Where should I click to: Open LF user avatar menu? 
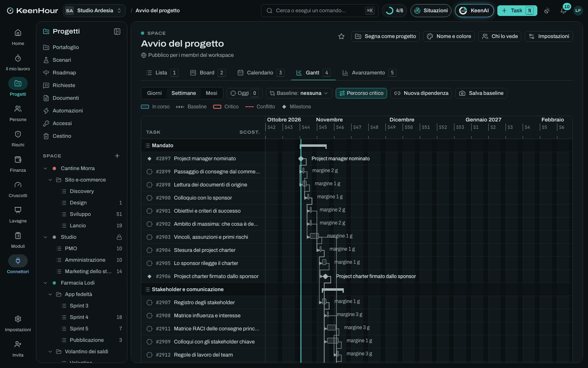pos(578,11)
